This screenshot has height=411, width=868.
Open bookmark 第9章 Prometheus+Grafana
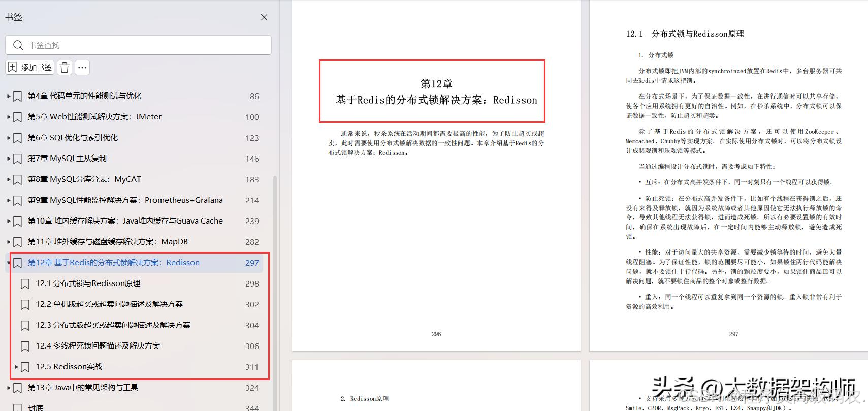(125, 200)
